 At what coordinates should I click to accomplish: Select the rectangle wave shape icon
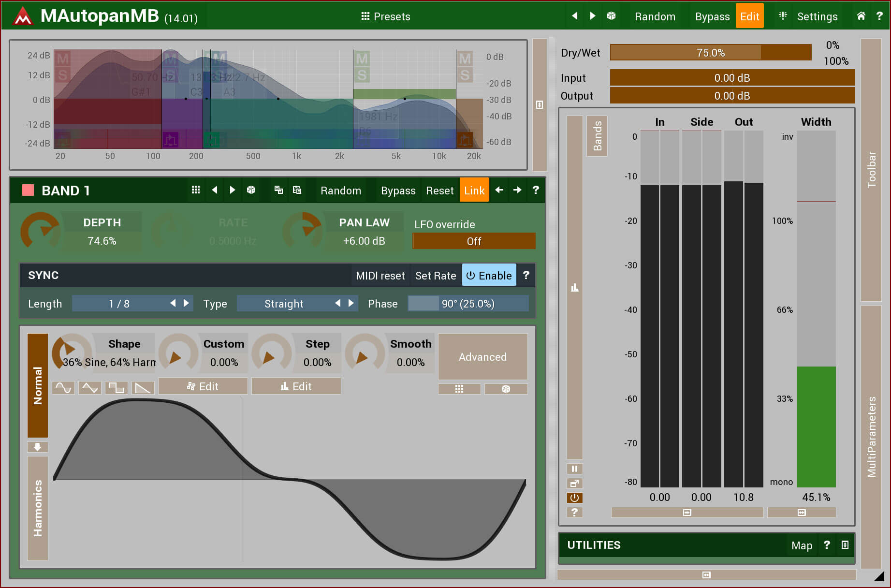(x=117, y=387)
